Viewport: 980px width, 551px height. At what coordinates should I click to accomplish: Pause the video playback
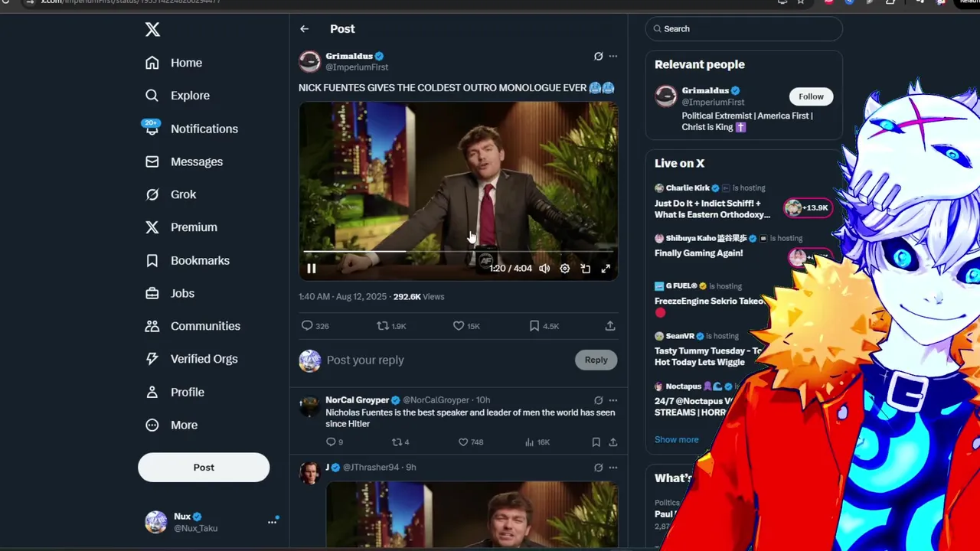[x=311, y=269]
